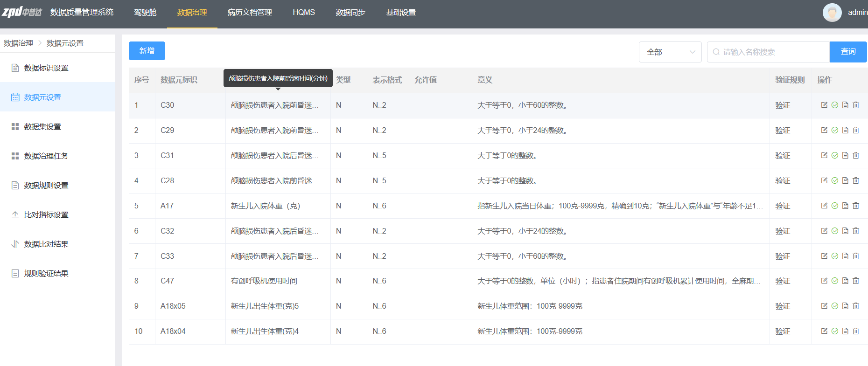This screenshot has height=366, width=868.
Task: Edit the C28 data element
Action: click(824, 180)
